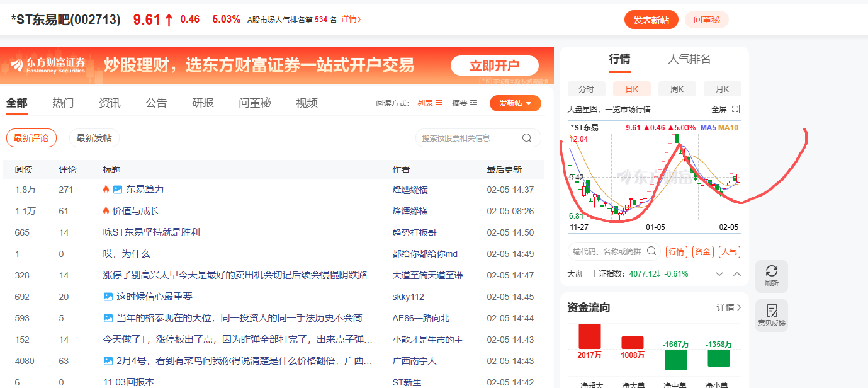Open post 哎,为什么
Screen dimensions: 868x388
point(126,254)
